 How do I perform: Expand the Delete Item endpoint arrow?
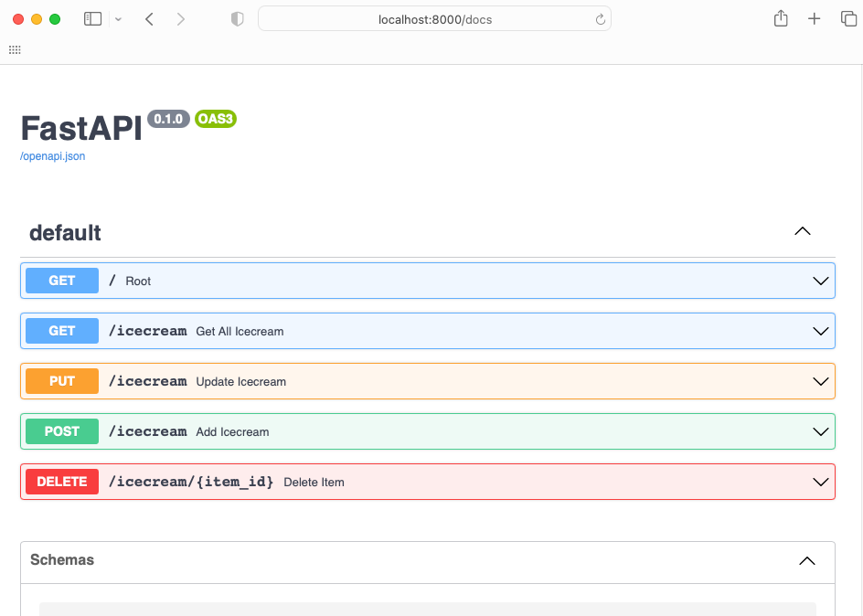click(x=821, y=483)
